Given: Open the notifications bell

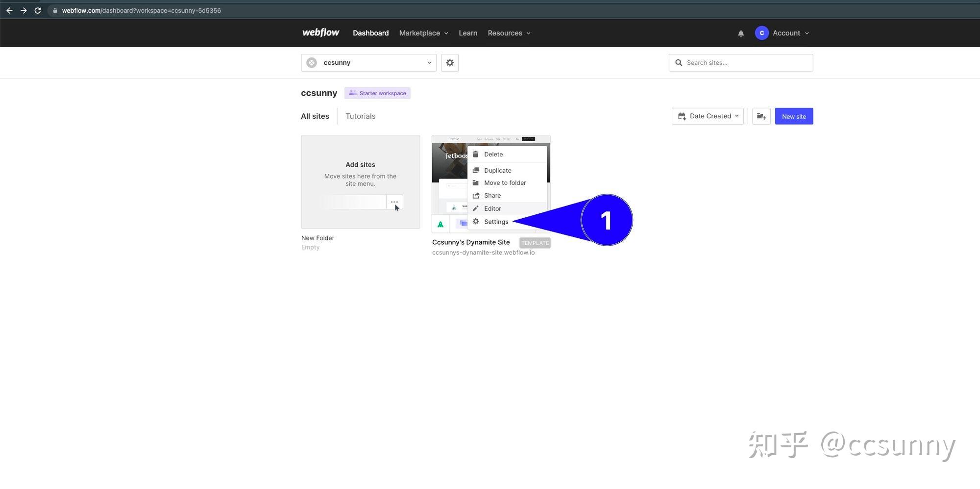Looking at the screenshot, I should click(x=741, y=33).
